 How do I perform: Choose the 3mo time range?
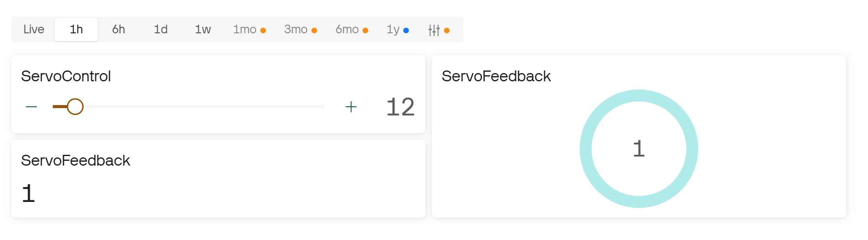pyautogui.click(x=296, y=29)
